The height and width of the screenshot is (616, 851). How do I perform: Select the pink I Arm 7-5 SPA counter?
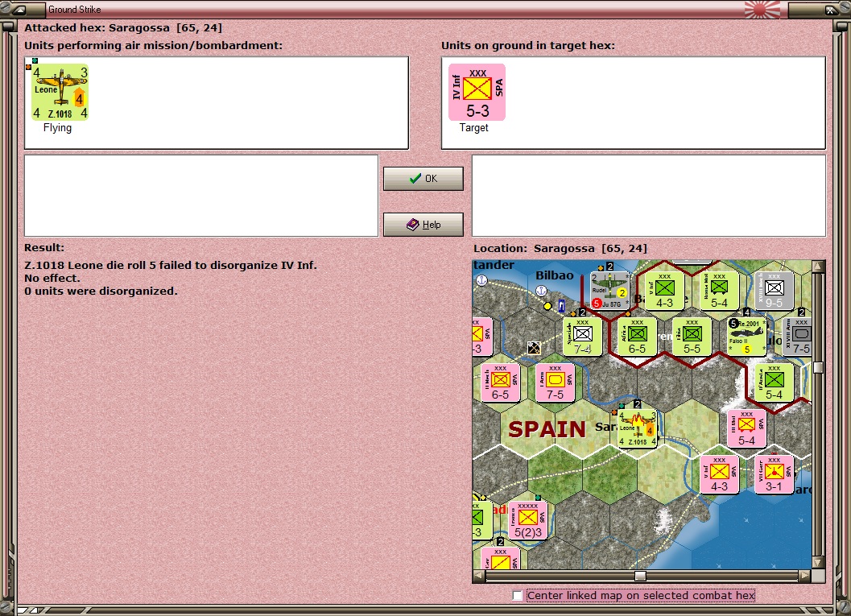click(555, 382)
